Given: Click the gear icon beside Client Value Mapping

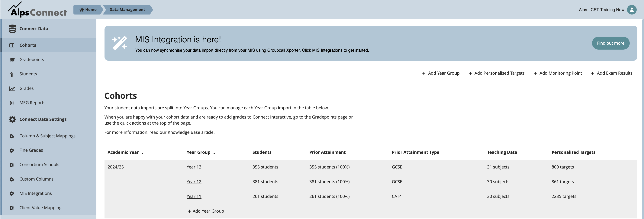Looking at the screenshot, I should click(x=12, y=208).
